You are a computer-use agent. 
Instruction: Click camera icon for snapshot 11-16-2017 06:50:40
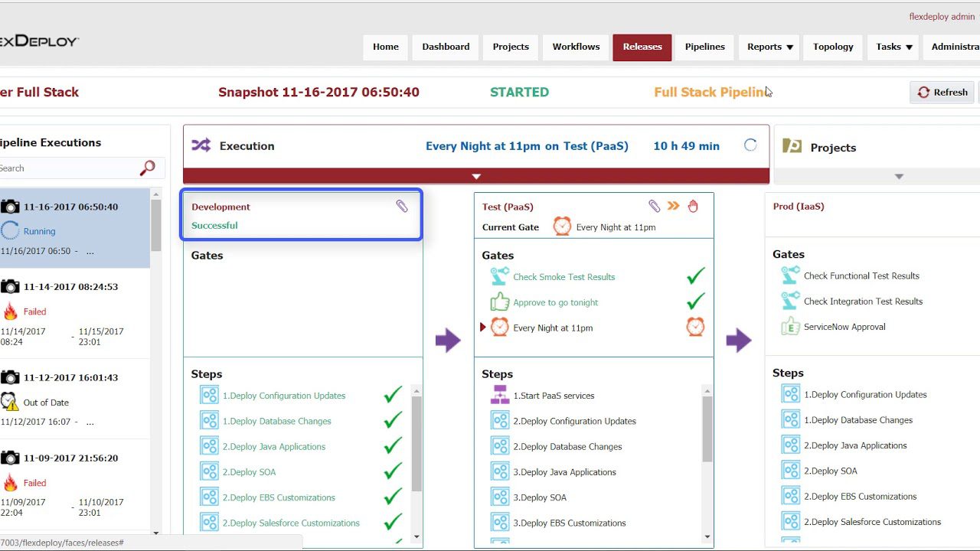[x=10, y=207]
